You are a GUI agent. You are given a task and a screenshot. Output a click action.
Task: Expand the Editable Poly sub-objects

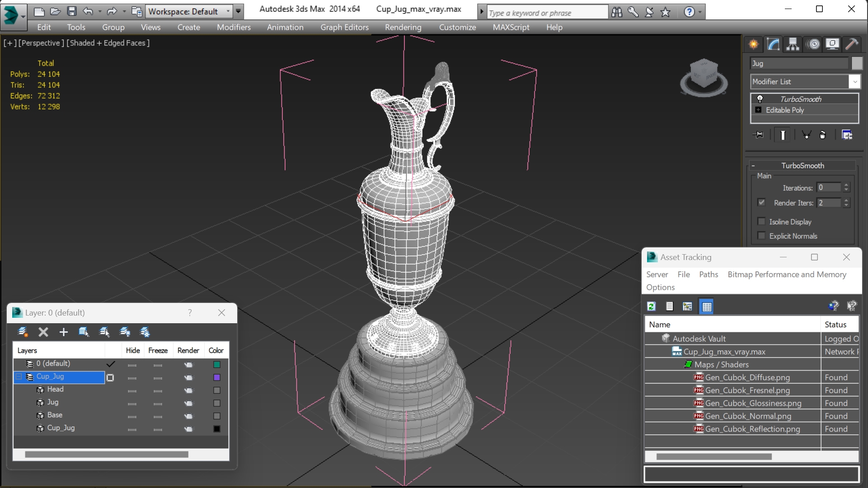(x=758, y=110)
